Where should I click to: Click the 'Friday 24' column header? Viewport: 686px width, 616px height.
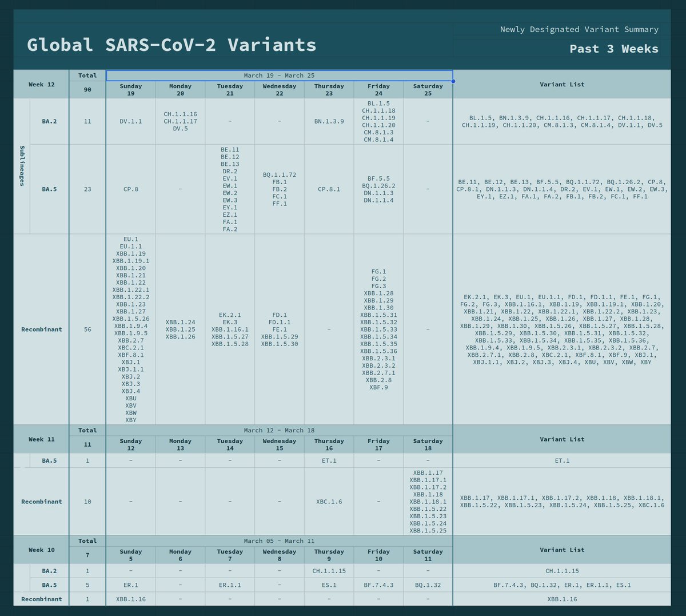pos(378,90)
